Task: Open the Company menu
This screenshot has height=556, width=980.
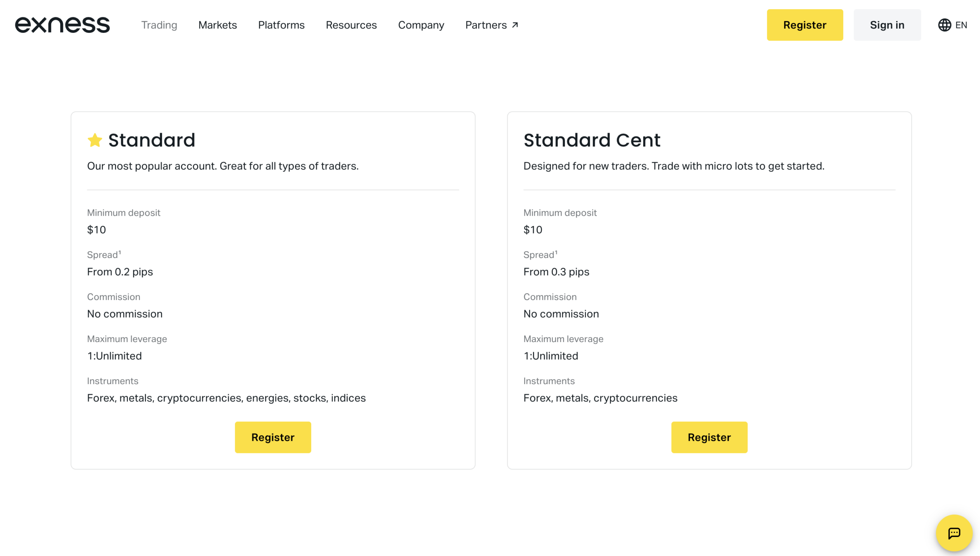Action: [421, 25]
